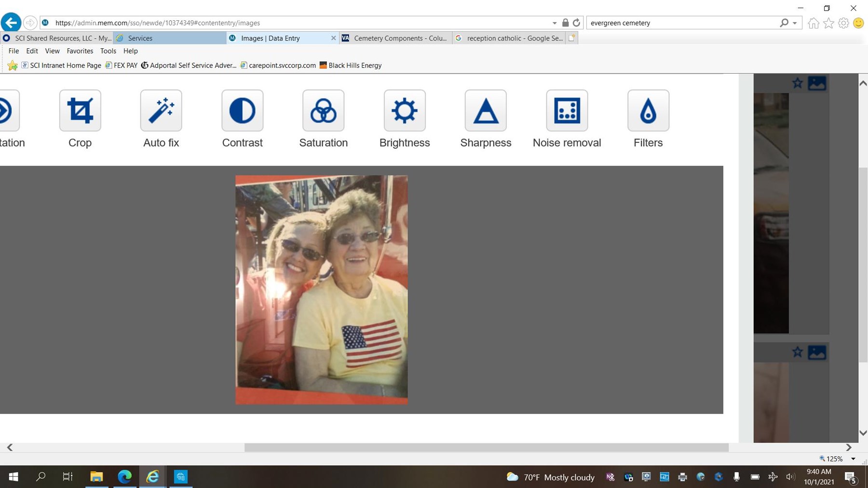Open the Contrast adjustment tool
The width and height of the screenshot is (868, 488).
click(242, 111)
